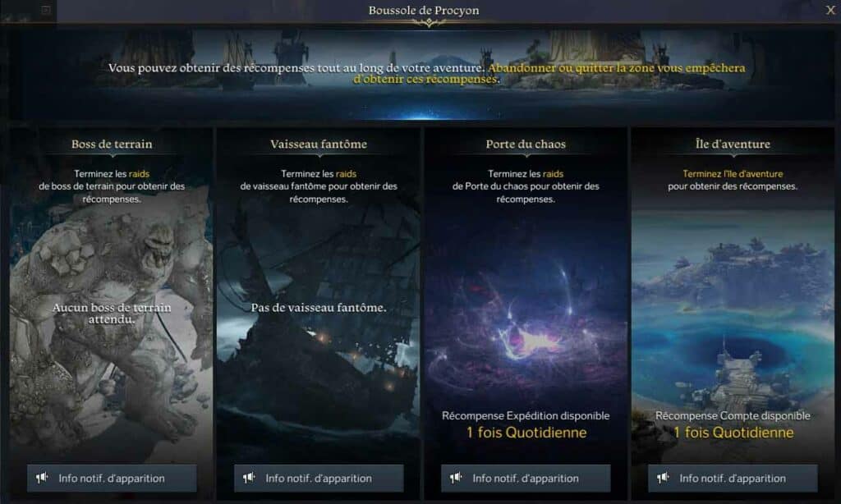This screenshot has height=504, width=841.
Task: Open Info notif. d'apparition for Boss de terrain
Action: [112, 478]
